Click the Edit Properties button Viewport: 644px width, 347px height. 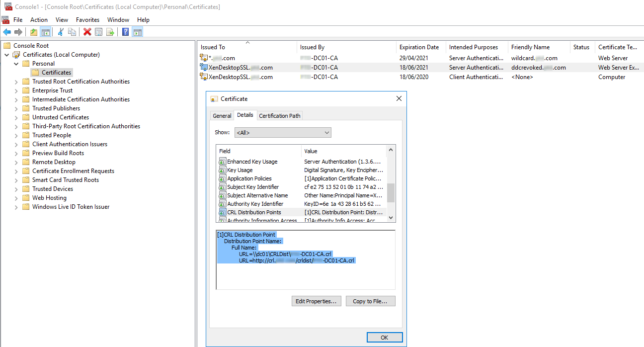316,301
